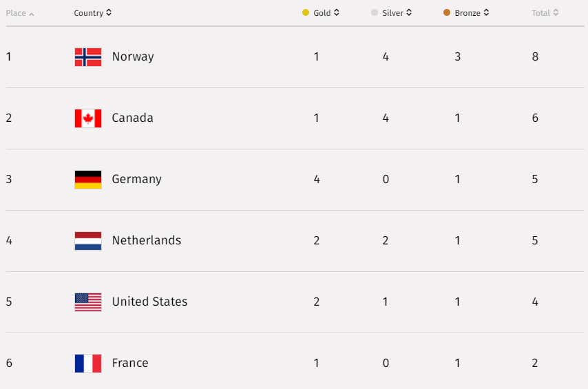The image size is (588, 389).
Task: Open the Germany country name
Action: pos(136,179)
